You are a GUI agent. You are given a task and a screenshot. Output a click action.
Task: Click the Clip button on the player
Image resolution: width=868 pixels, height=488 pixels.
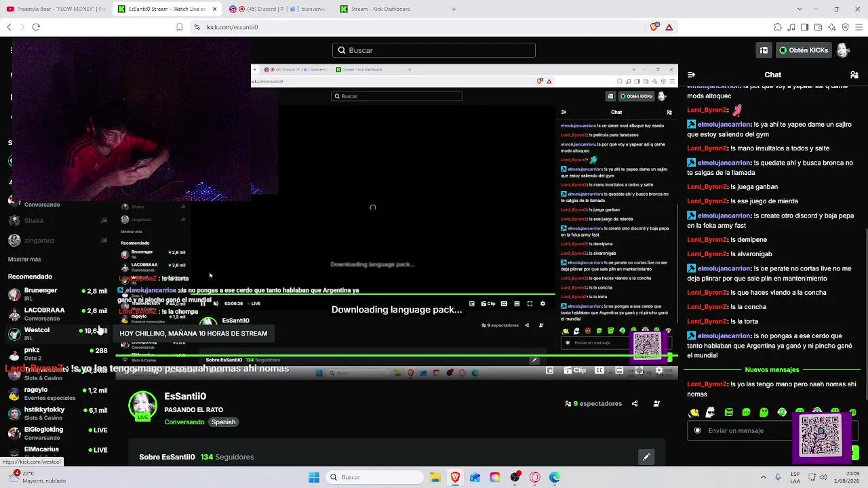[575, 370]
